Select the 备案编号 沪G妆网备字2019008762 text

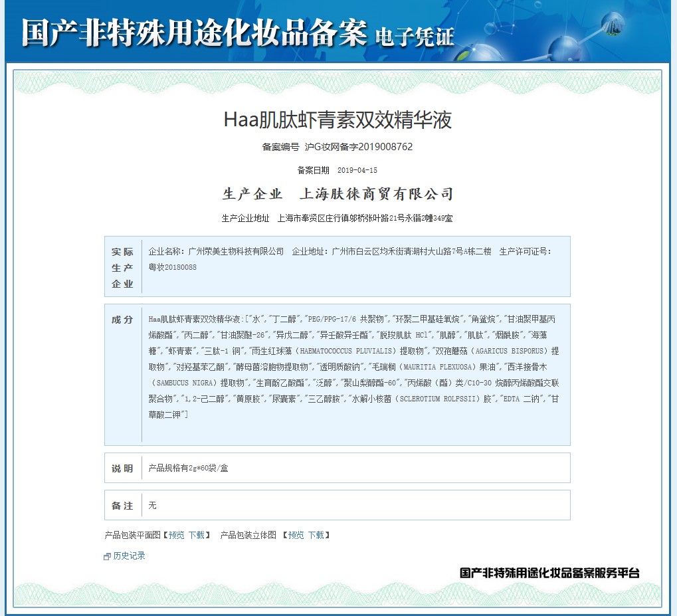point(338,147)
